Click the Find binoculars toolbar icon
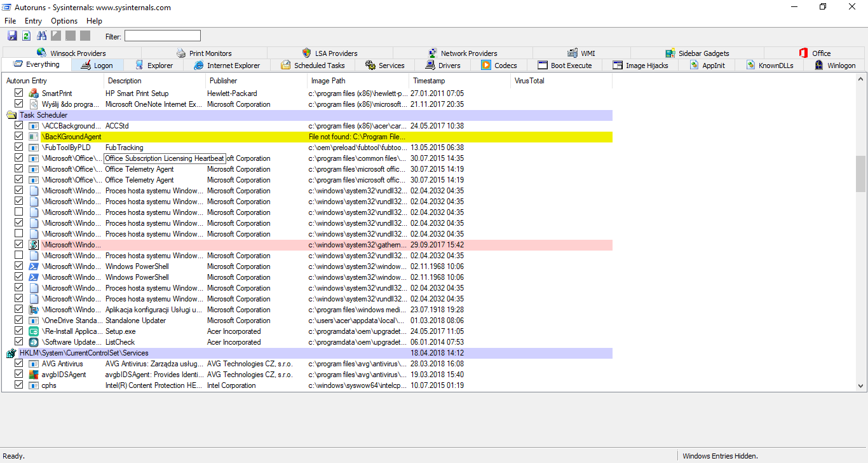This screenshot has height=463, width=868. [x=42, y=36]
